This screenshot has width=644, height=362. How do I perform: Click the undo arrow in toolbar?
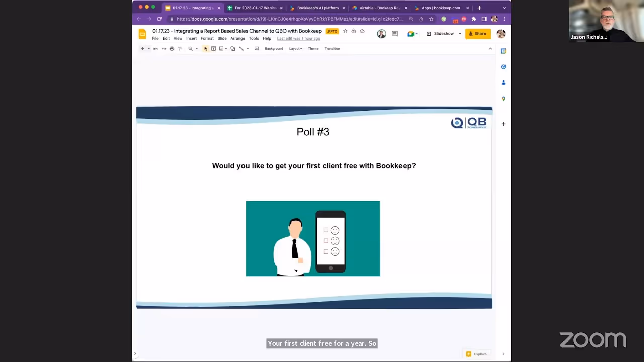point(156,49)
